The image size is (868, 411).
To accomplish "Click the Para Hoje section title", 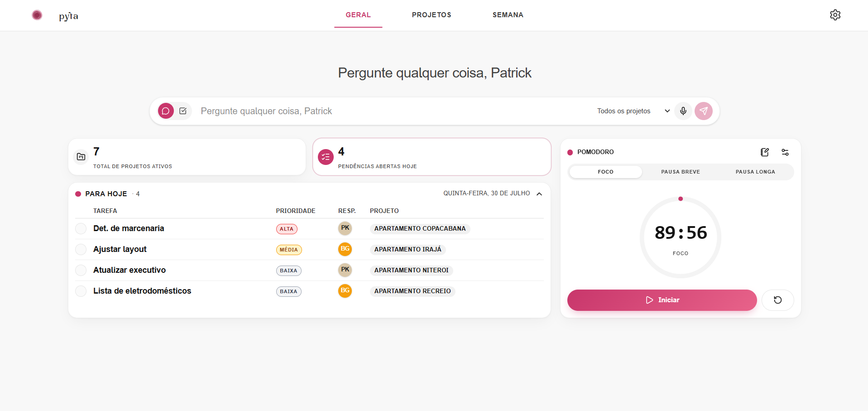I will pyautogui.click(x=106, y=194).
